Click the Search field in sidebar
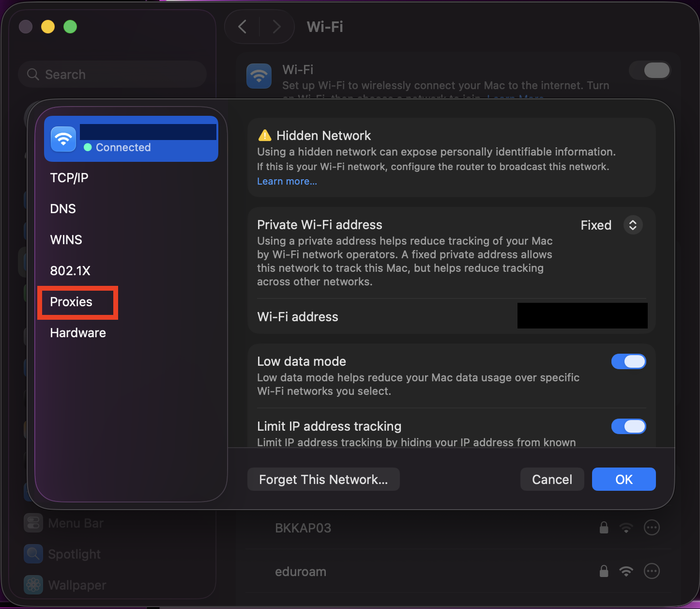This screenshot has height=609, width=700. [x=112, y=74]
